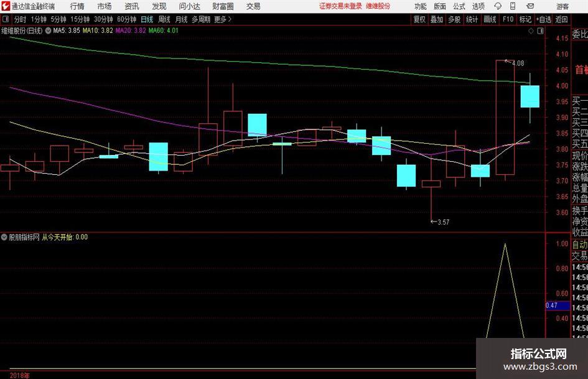Viewport: 588px width, 379px height.
Task: Open the 资讯 menu
Action: (132, 6)
